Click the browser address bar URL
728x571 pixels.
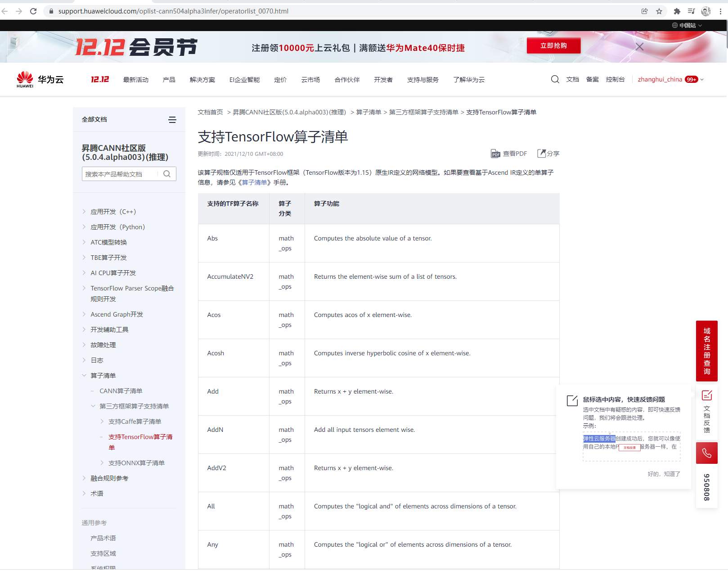173,11
